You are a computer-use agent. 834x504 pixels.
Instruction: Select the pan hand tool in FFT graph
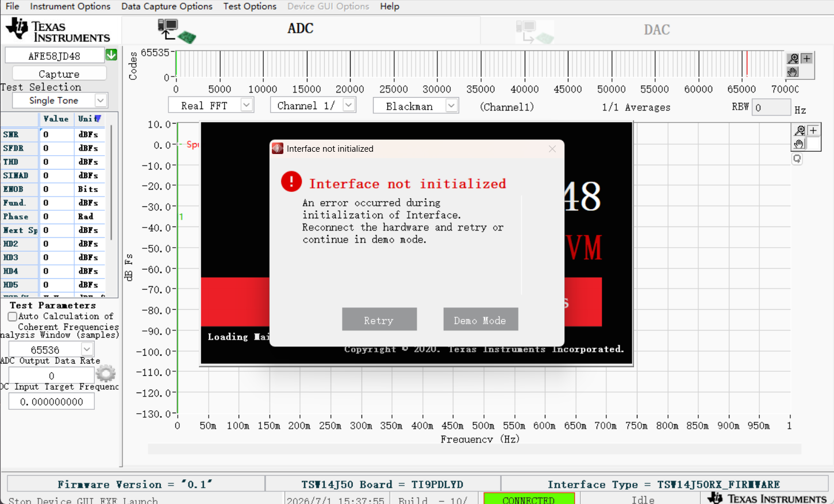pos(800,144)
